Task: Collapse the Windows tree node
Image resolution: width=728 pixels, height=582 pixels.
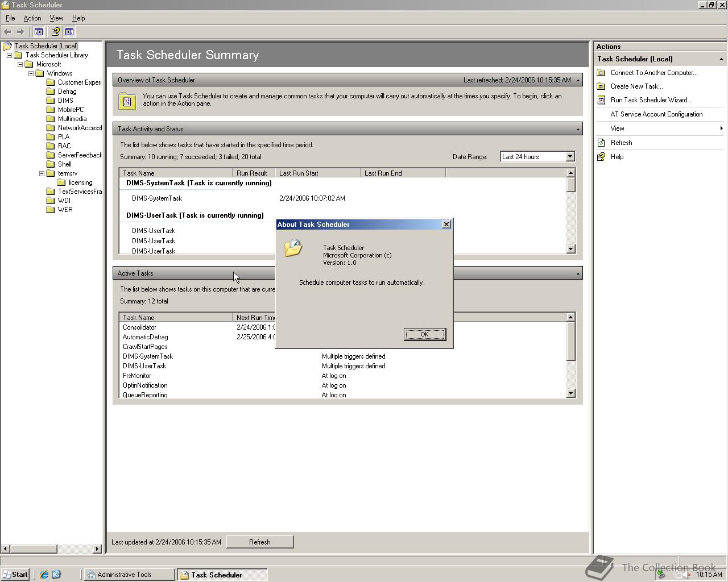Action: point(31,73)
